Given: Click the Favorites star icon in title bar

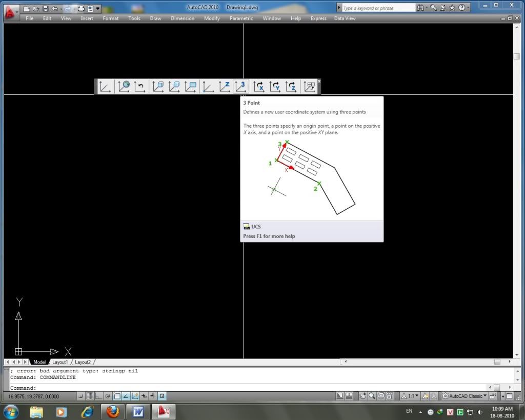Looking at the screenshot, I should point(452,8).
